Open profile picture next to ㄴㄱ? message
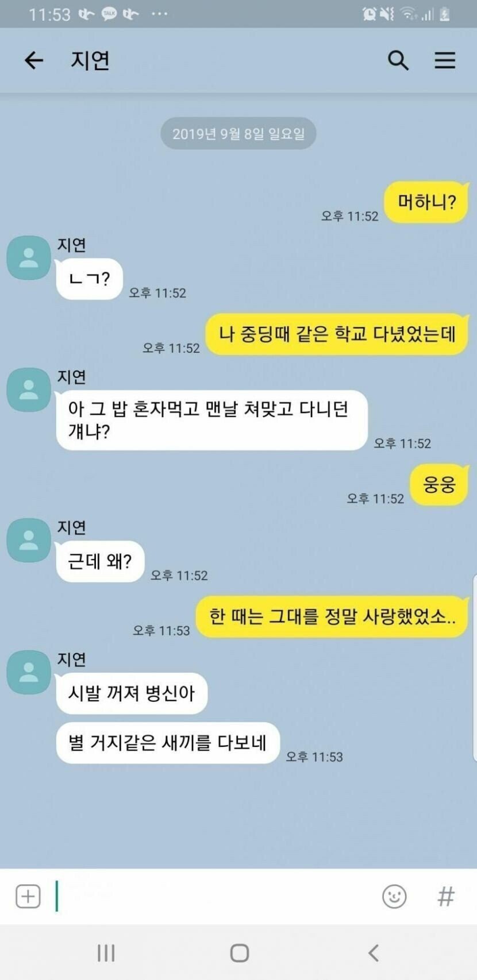The height and width of the screenshot is (980, 477). [x=29, y=258]
